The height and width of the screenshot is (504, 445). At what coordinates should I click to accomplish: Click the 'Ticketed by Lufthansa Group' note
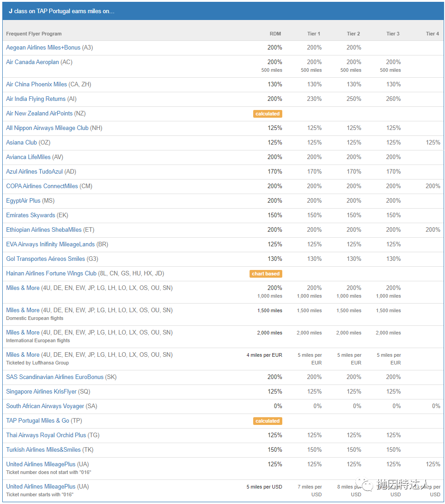(x=37, y=363)
